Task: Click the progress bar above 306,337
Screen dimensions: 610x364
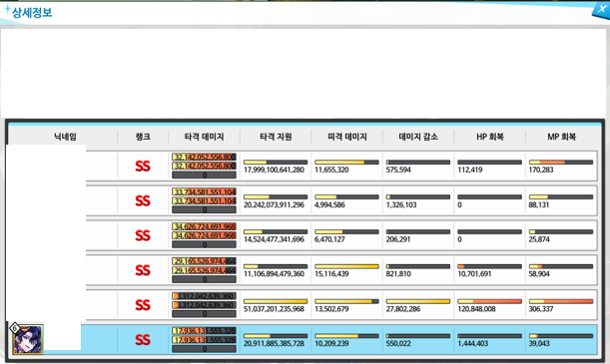Action: pyautogui.click(x=561, y=301)
